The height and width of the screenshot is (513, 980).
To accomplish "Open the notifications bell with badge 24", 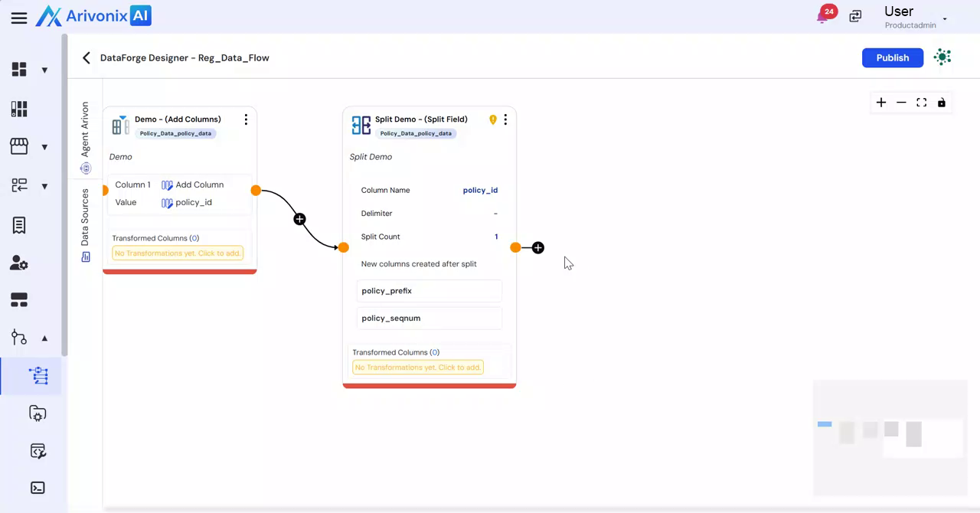I will pyautogui.click(x=823, y=17).
